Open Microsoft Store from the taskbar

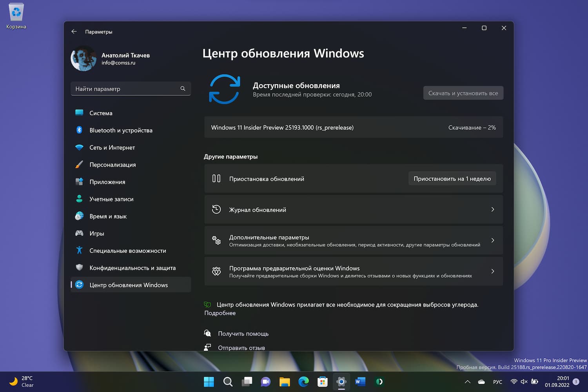coord(322,381)
